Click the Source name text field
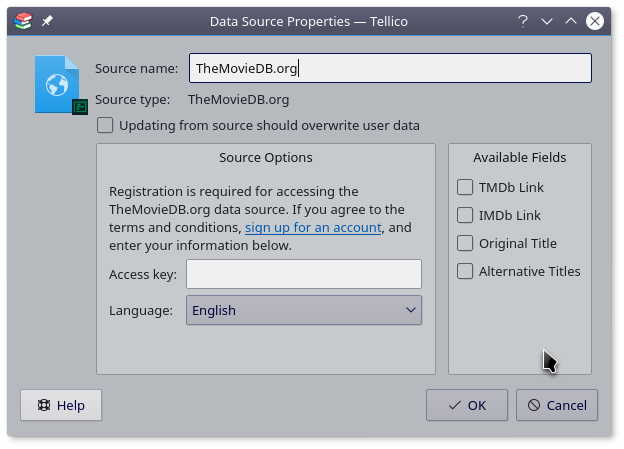Viewport: 624px width, 449px height. pos(390,68)
